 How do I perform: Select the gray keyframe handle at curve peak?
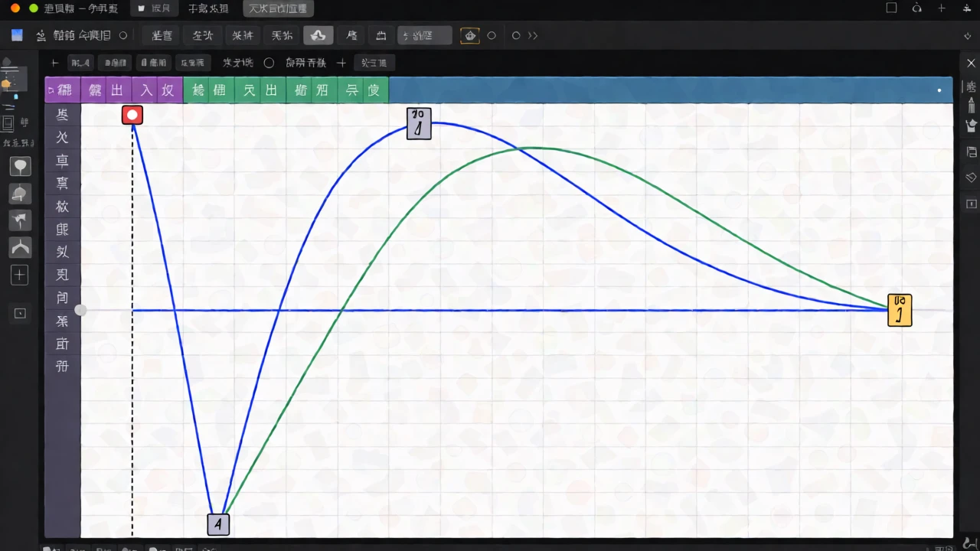[x=419, y=123]
